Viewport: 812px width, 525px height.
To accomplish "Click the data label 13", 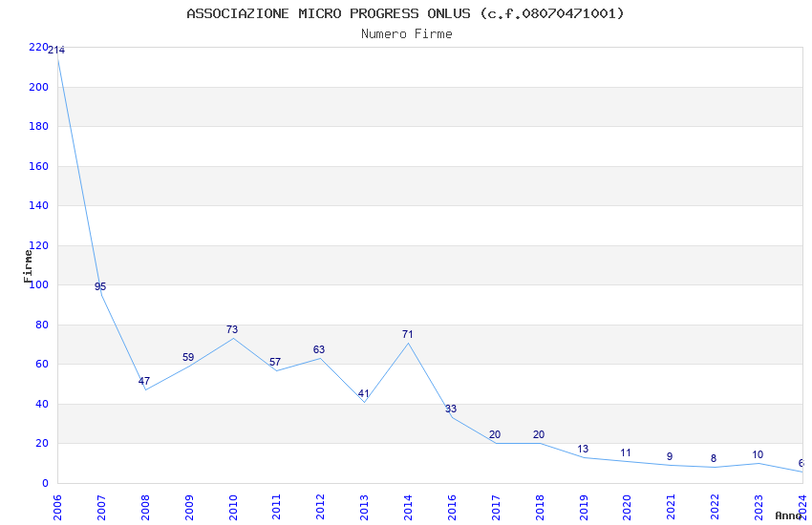I will (x=583, y=449).
